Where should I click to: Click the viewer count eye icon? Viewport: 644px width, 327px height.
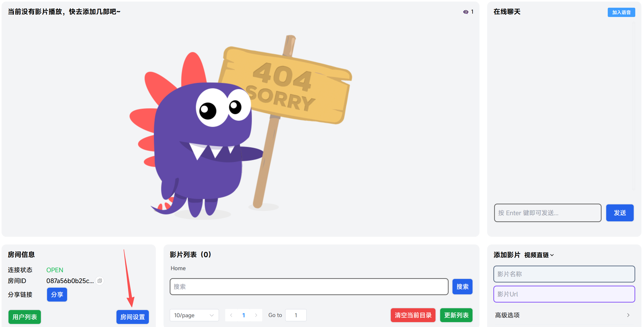(466, 12)
